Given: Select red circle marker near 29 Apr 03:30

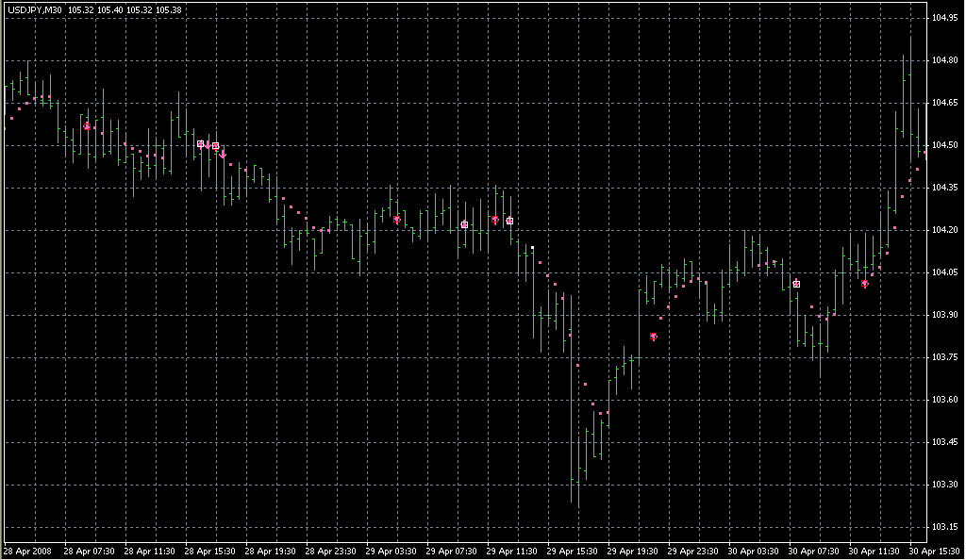Looking at the screenshot, I should 397,220.
